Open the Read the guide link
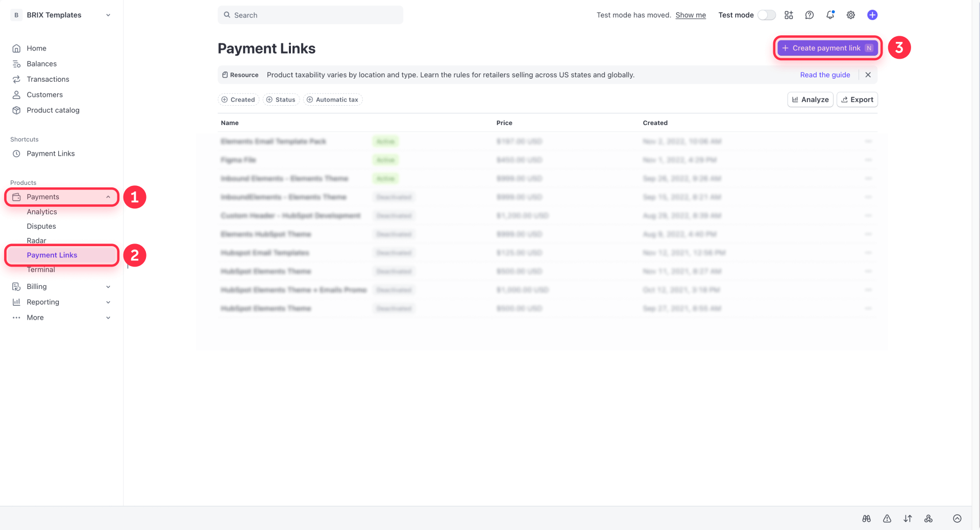980x530 pixels. (825, 75)
